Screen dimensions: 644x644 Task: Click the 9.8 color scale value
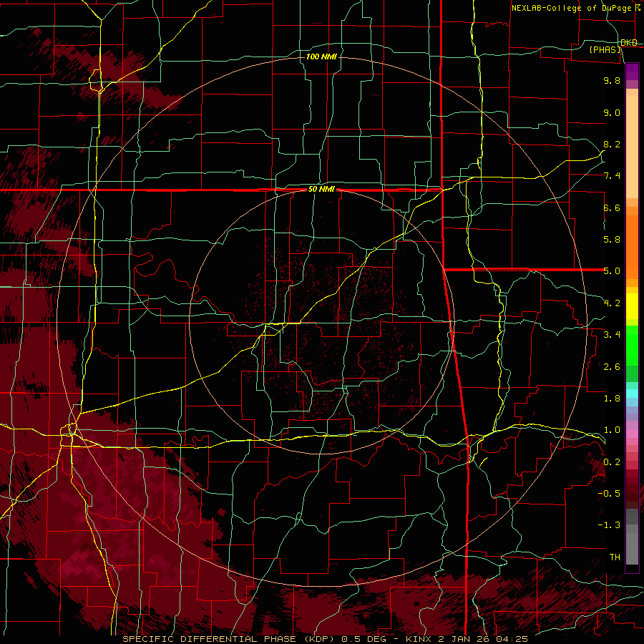pos(612,80)
